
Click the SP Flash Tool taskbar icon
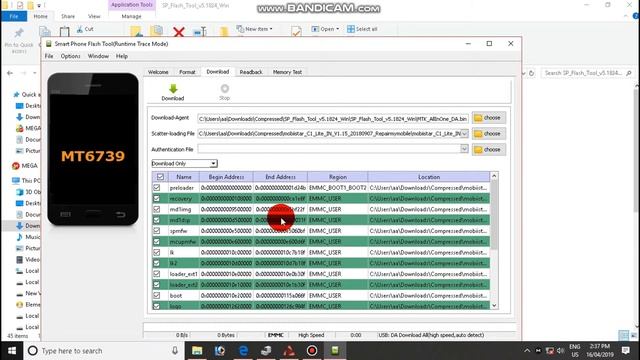coord(335,351)
